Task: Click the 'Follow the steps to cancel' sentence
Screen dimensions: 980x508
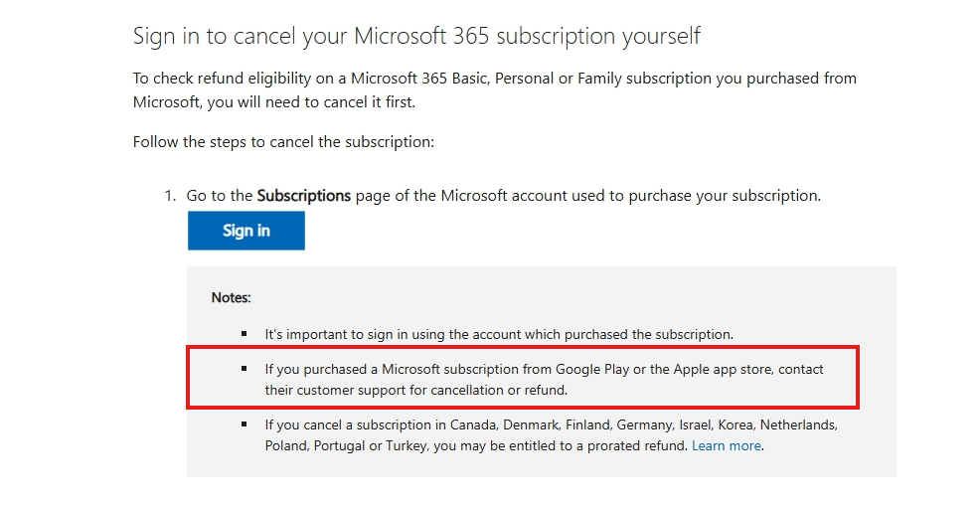Action: click(x=283, y=141)
